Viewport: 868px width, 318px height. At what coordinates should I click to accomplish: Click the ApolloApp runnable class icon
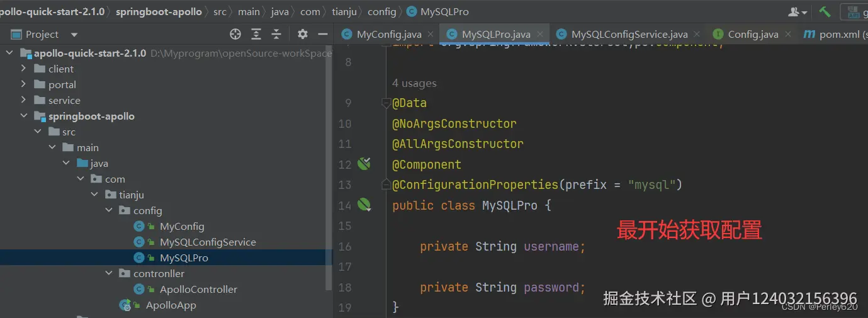pyautogui.click(x=125, y=305)
